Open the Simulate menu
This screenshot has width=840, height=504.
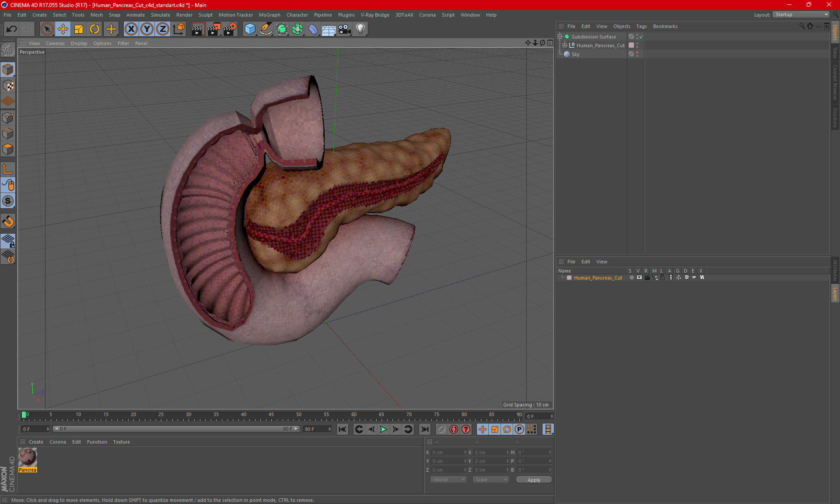(161, 15)
